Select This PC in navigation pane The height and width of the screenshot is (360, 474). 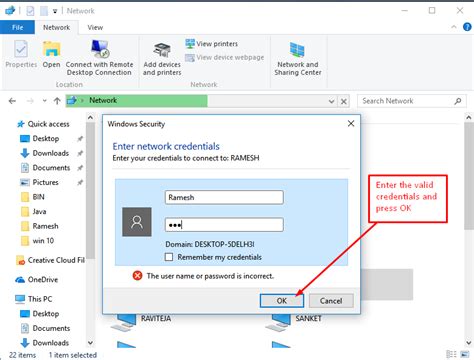tap(34, 299)
